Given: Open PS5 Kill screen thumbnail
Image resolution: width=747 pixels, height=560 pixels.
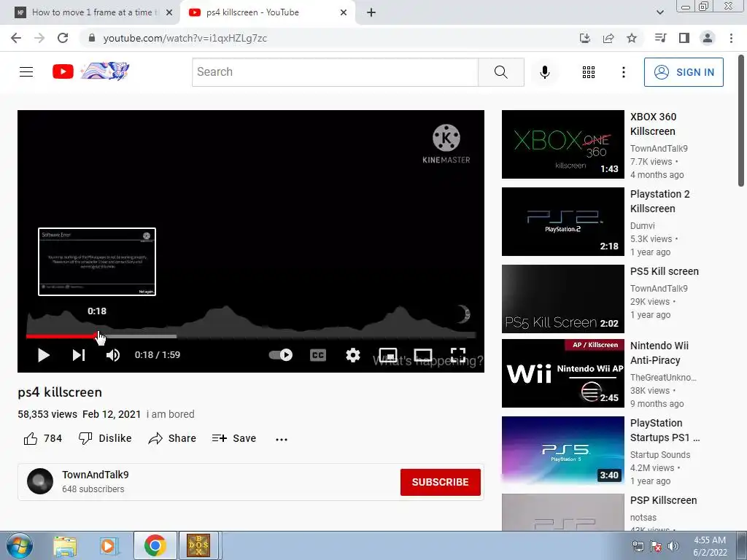Looking at the screenshot, I should click(x=562, y=298).
